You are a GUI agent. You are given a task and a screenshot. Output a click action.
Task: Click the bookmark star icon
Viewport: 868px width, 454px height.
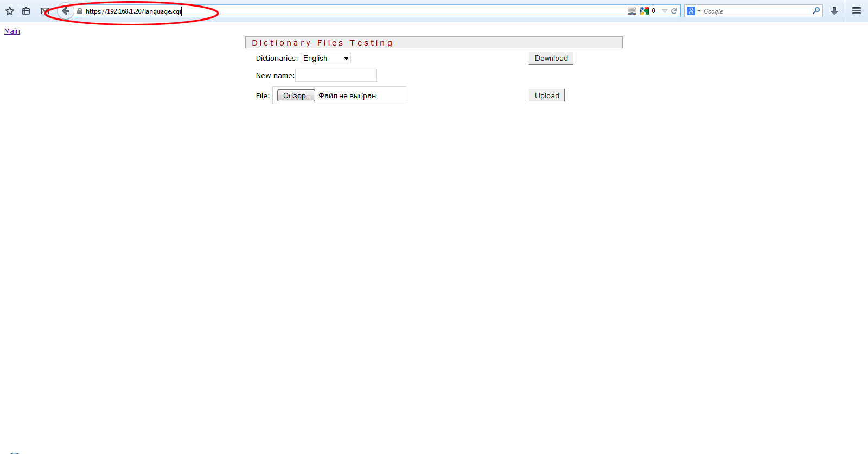coord(10,11)
